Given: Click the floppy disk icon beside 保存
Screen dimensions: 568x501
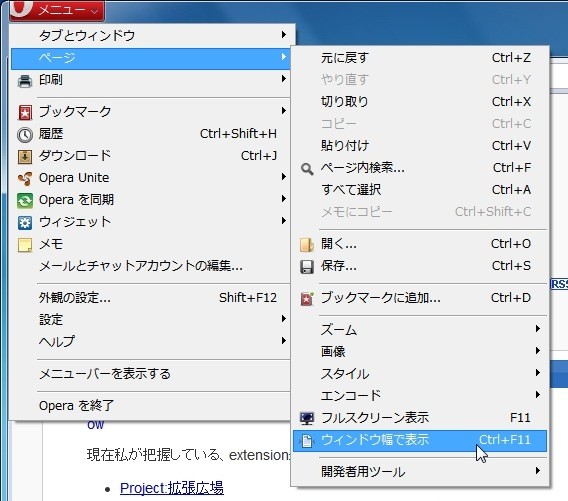Looking at the screenshot, I should pyautogui.click(x=307, y=267).
